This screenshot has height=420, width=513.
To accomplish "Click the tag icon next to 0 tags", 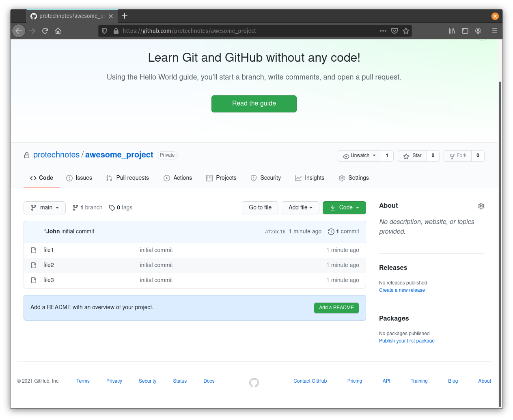I will pyautogui.click(x=112, y=208).
